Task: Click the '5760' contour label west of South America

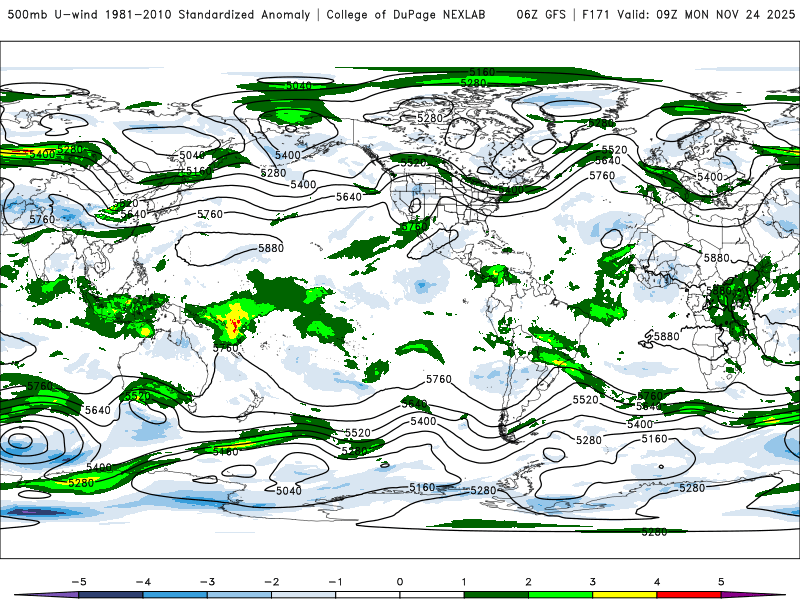Action: click(x=439, y=379)
